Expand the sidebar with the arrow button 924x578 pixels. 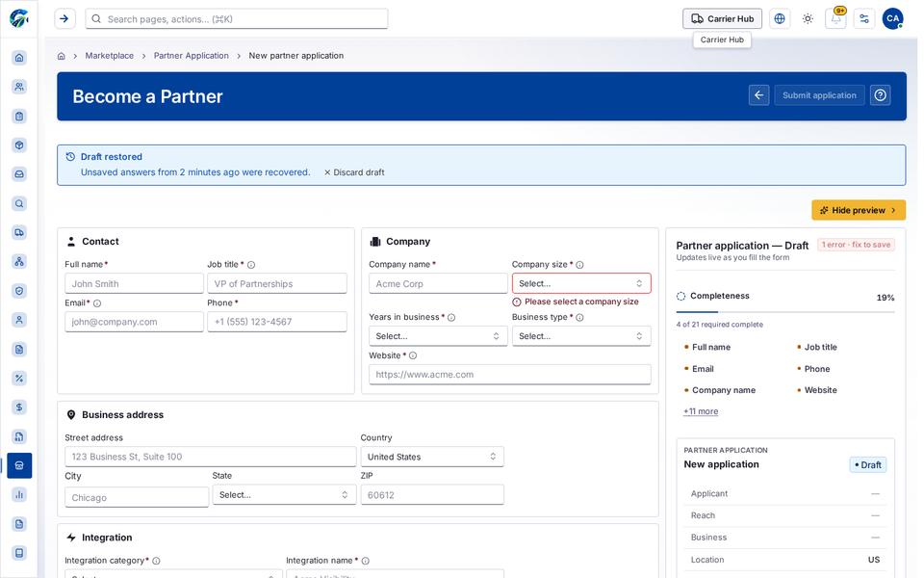coord(64,19)
